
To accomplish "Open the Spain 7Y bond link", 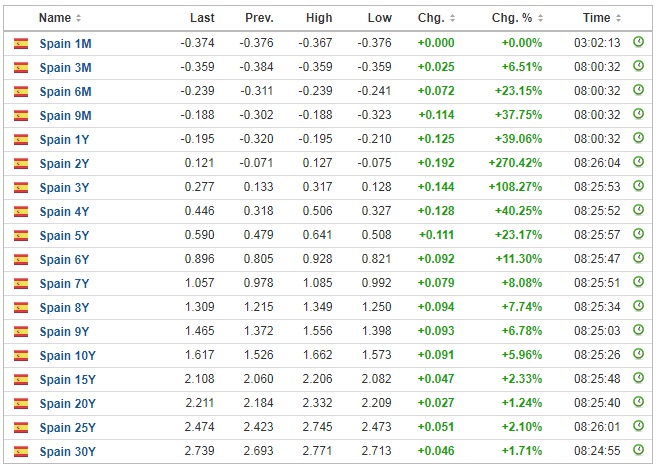I will (x=64, y=283).
